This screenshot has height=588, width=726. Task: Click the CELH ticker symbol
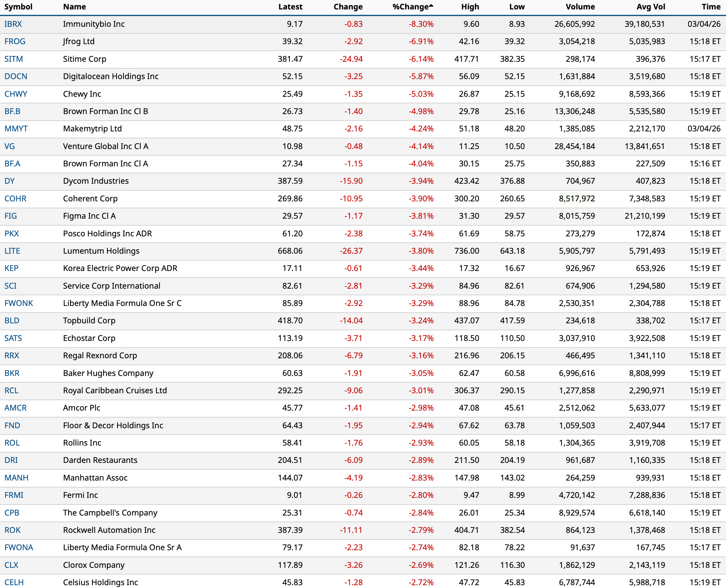(14, 582)
